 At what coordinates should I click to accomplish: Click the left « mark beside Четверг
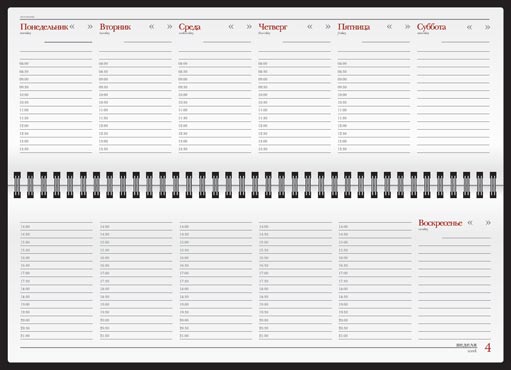pos(310,27)
